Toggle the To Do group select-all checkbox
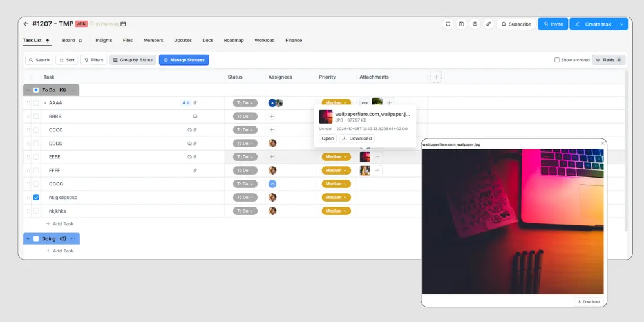The width and height of the screenshot is (644, 322). (x=36, y=90)
